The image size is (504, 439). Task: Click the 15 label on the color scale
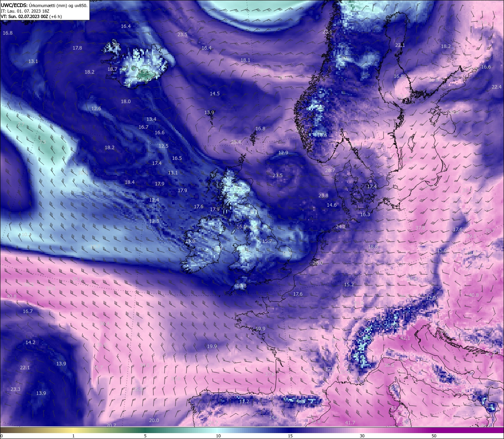[x=290, y=436]
